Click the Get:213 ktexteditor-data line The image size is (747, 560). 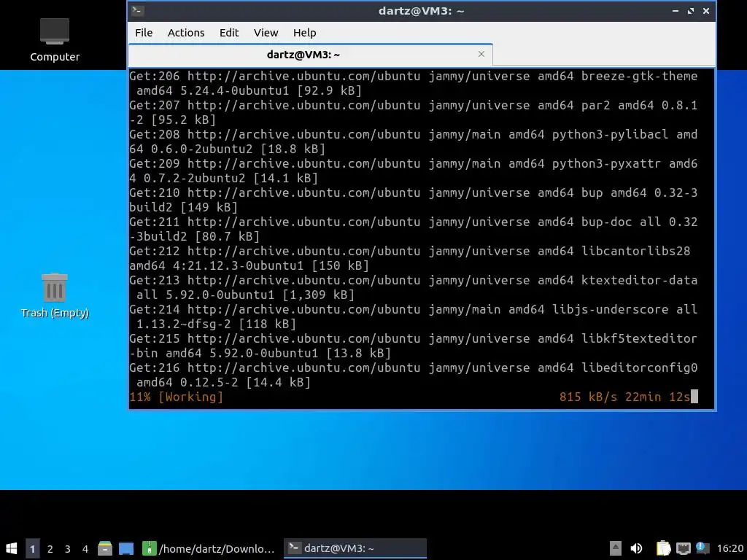(x=414, y=287)
